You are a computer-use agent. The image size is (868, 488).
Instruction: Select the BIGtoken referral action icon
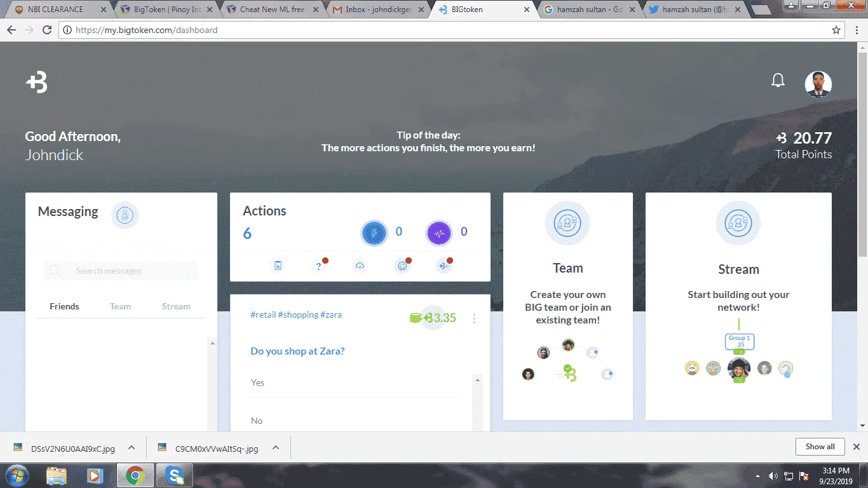coord(444,266)
